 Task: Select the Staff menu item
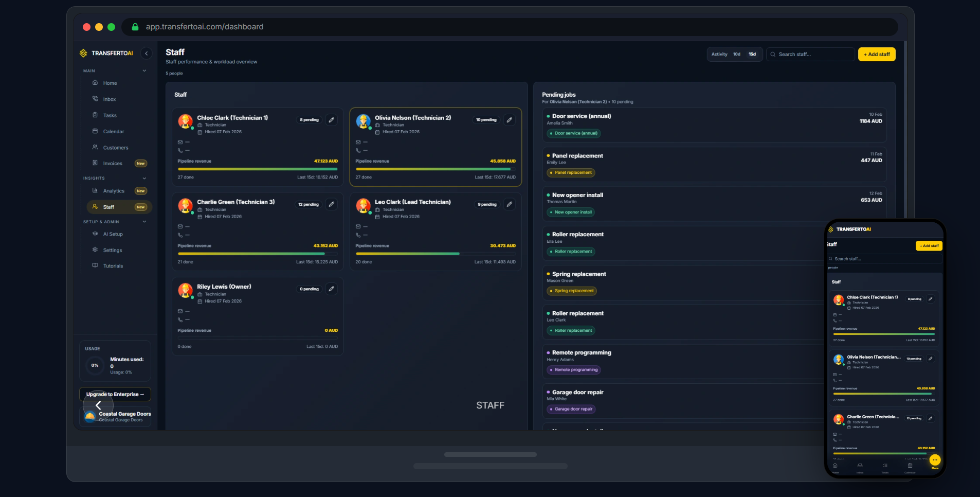pos(109,207)
